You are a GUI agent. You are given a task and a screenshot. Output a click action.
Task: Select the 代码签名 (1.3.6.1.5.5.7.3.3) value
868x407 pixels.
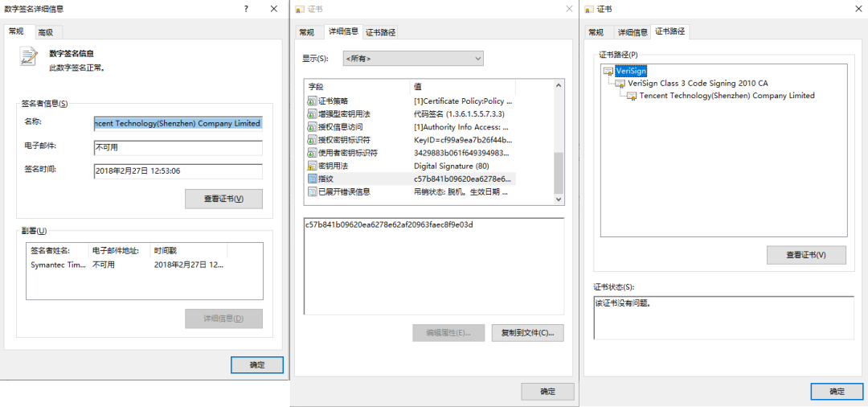459,114
